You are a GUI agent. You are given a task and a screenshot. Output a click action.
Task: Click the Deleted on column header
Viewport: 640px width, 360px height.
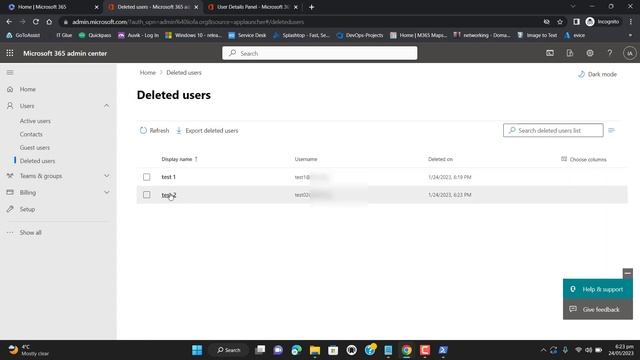440,159
